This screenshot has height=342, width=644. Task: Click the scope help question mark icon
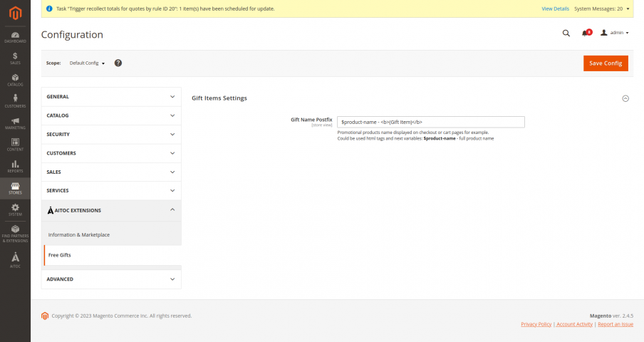(118, 63)
